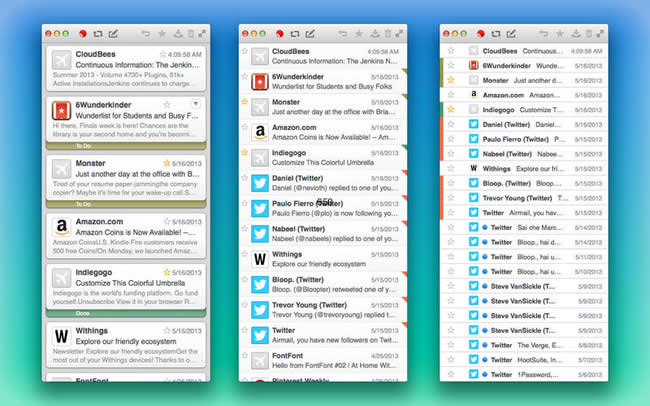Compose new message in two-line list window
Viewport: 650px width, 406px height.
pos(310,34)
